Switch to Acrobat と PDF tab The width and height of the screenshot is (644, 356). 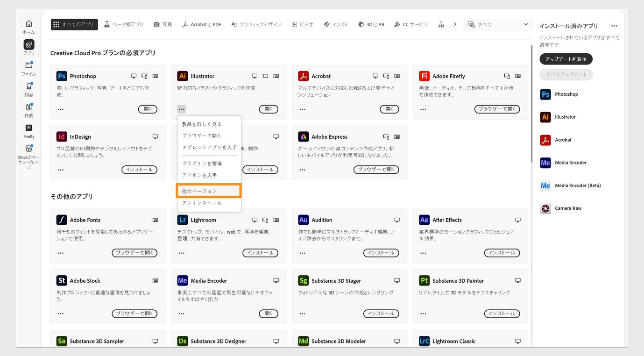[202, 24]
